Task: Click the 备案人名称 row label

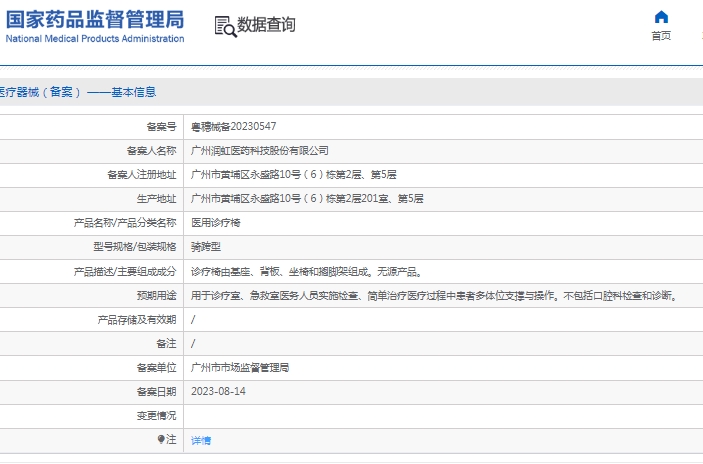Action: [x=152, y=151]
